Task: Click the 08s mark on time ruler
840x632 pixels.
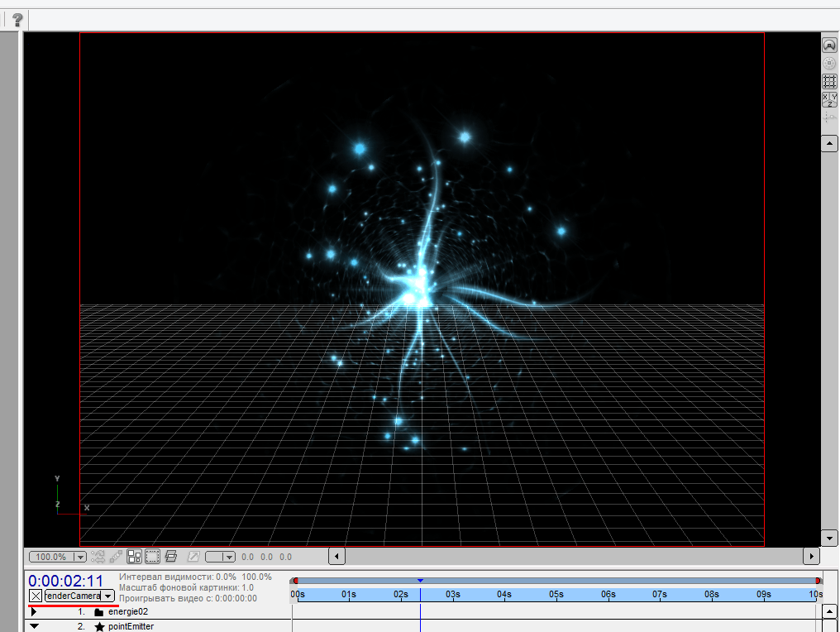Action: (711, 594)
